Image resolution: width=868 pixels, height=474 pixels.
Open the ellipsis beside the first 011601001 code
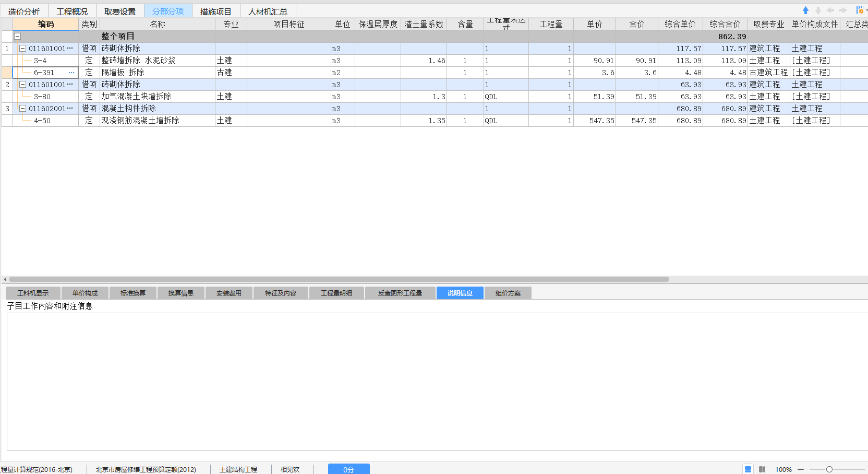[x=70, y=49]
